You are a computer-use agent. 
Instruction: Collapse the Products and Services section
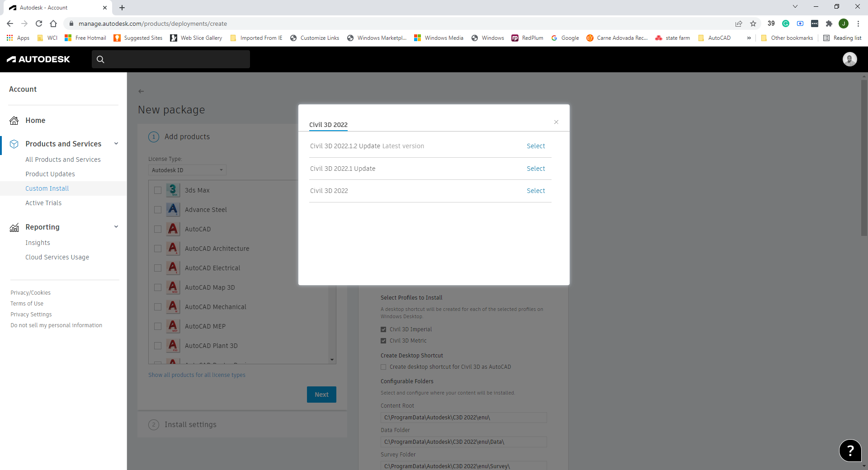click(116, 143)
